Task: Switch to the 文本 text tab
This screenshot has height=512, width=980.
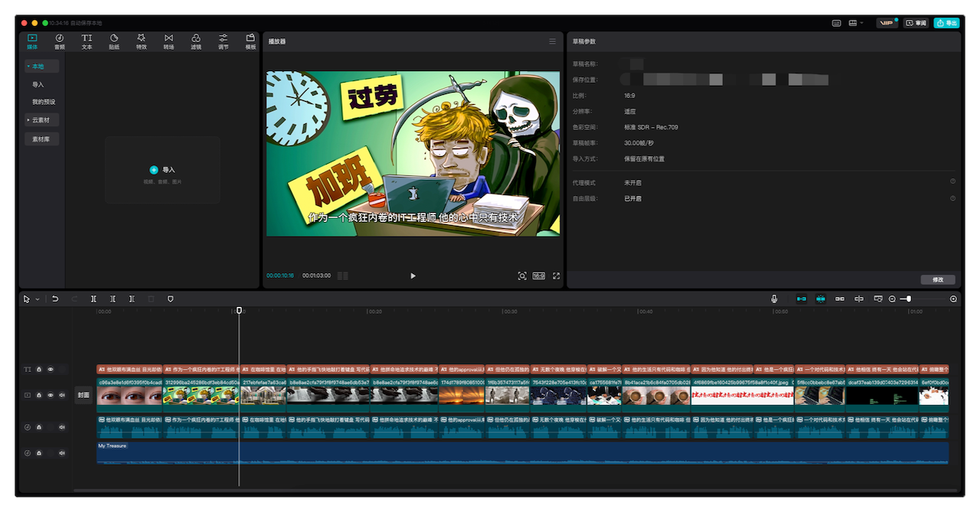Action: coord(87,41)
